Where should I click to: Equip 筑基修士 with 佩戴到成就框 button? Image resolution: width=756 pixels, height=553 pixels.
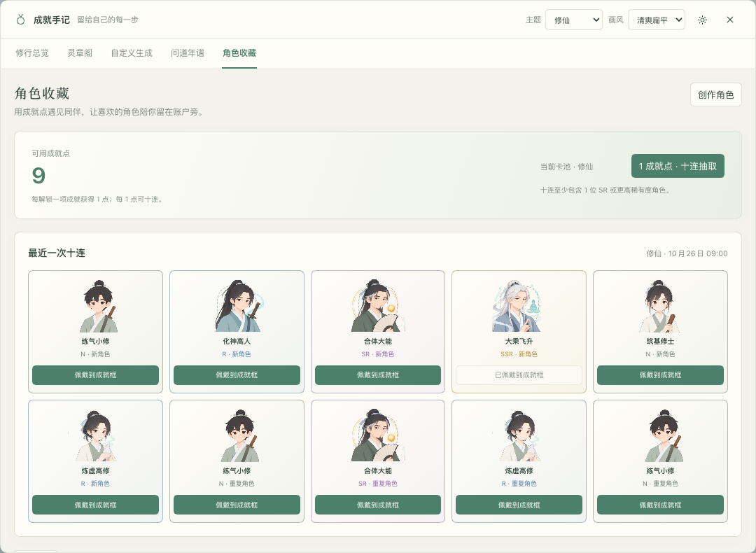[x=660, y=375]
